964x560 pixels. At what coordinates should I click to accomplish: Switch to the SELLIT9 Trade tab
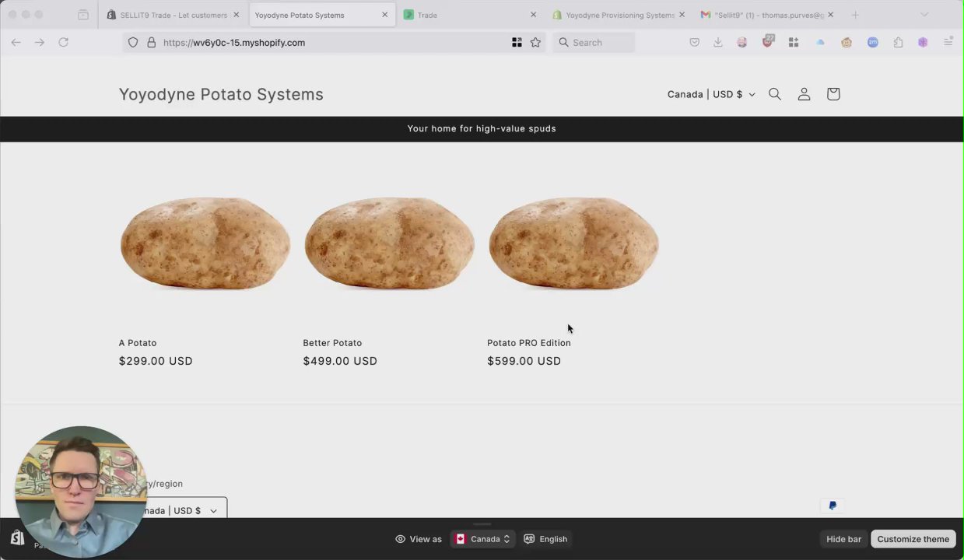[x=173, y=15]
